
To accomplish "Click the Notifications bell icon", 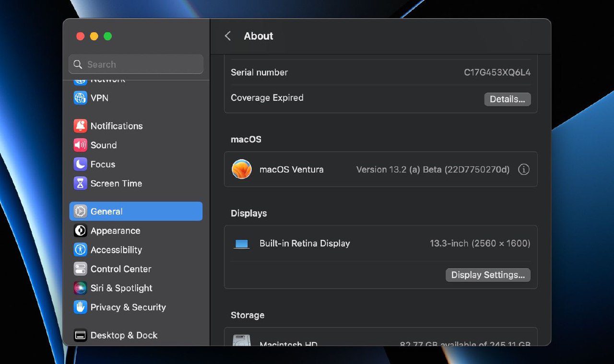I will click(80, 126).
